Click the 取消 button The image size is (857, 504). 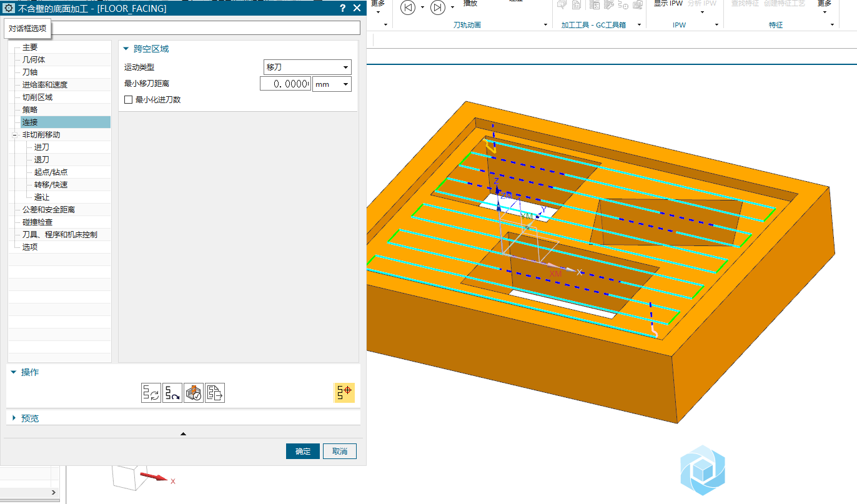[x=340, y=451]
